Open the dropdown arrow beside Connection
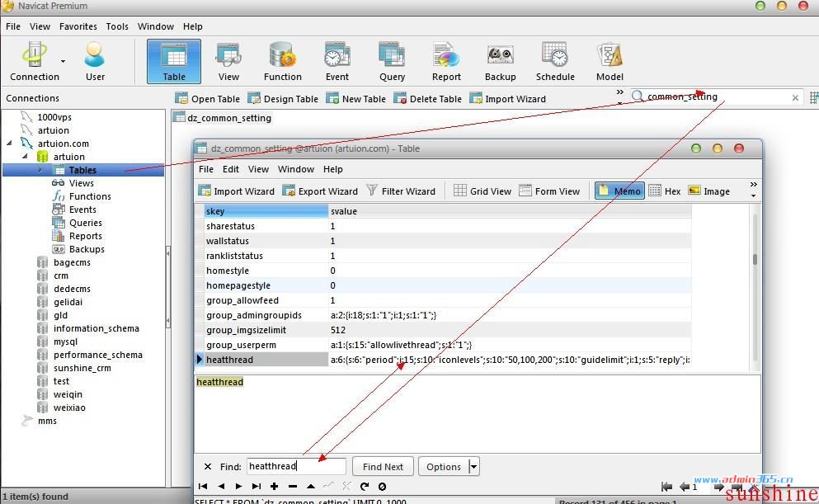Viewport: 819px width, 504px height. (64, 62)
